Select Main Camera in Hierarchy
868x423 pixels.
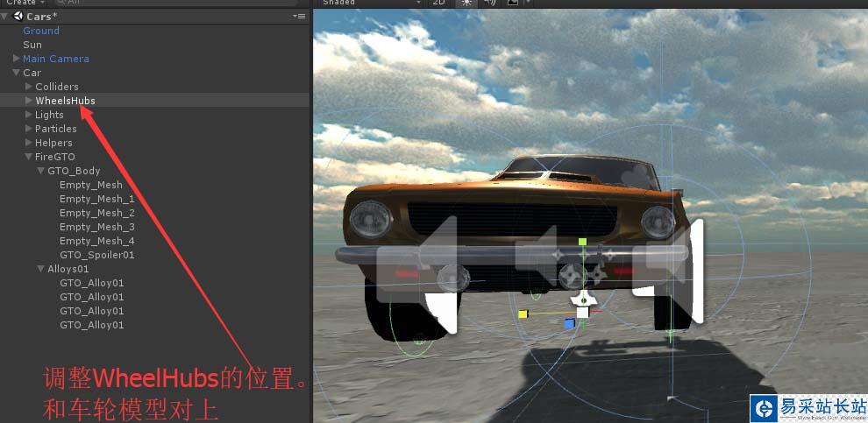(56, 59)
